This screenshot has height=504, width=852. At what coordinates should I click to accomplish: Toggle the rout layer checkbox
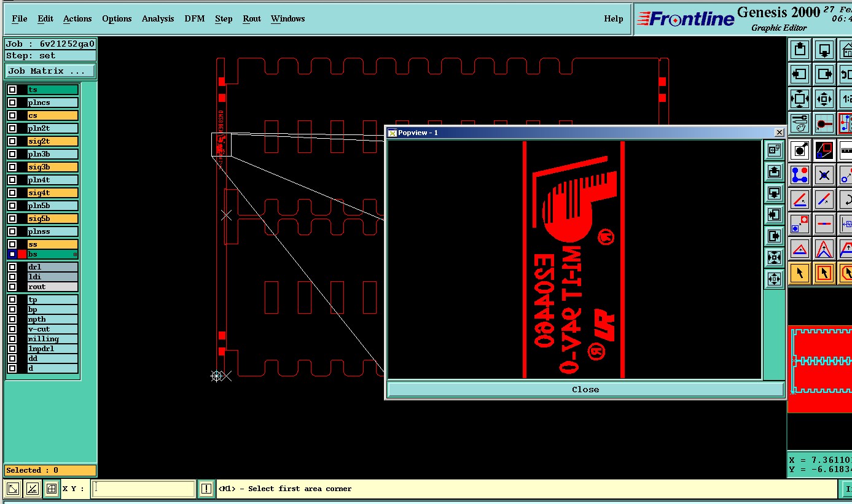tap(12, 287)
